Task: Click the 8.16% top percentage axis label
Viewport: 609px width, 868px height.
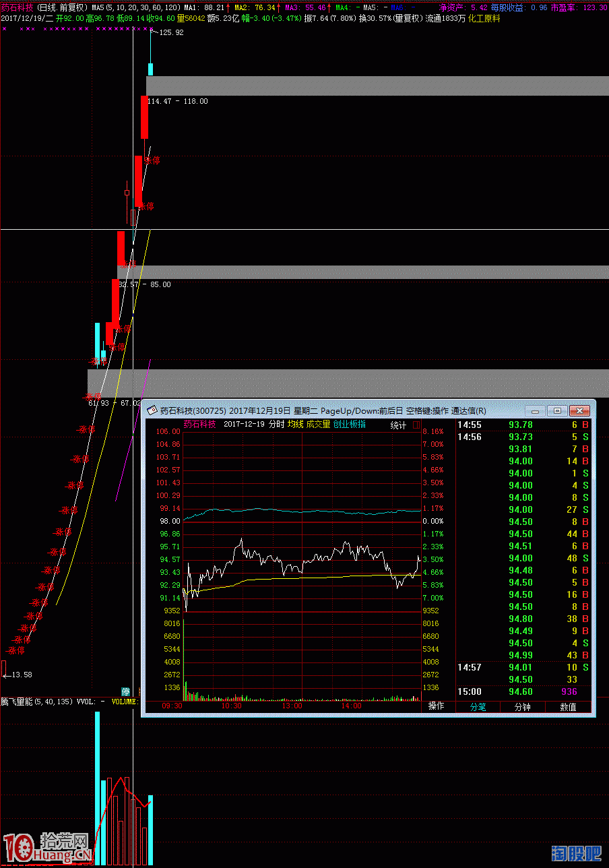Action: tap(432, 431)
